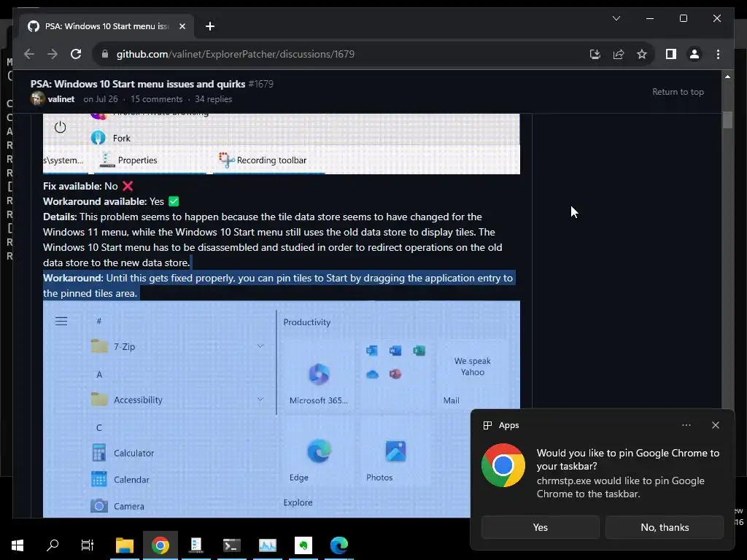Click the '34 replies' text
Image resolution: width=747 pixels, height=560 pixels.
[214, 99]
